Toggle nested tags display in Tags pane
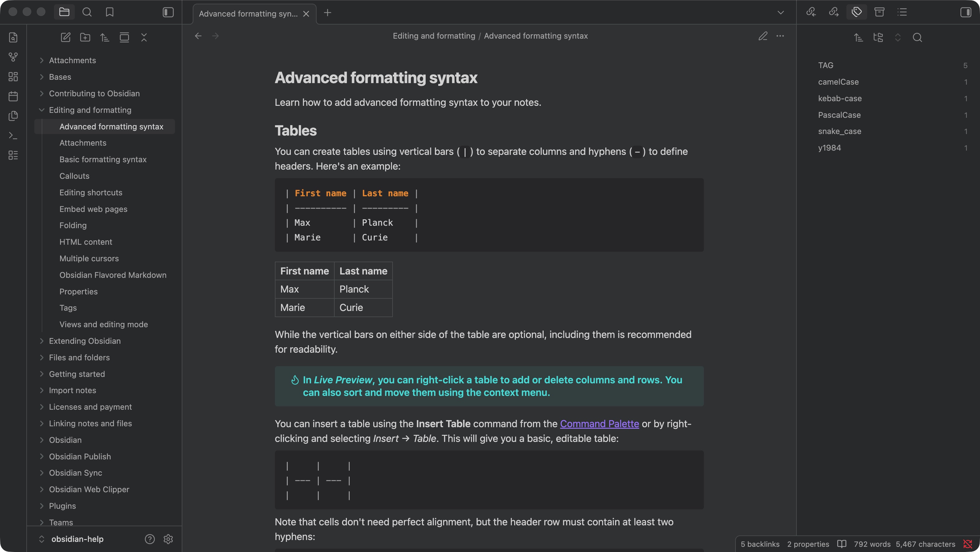Viewport: 980px width, 552px height. tap(878, 37)
